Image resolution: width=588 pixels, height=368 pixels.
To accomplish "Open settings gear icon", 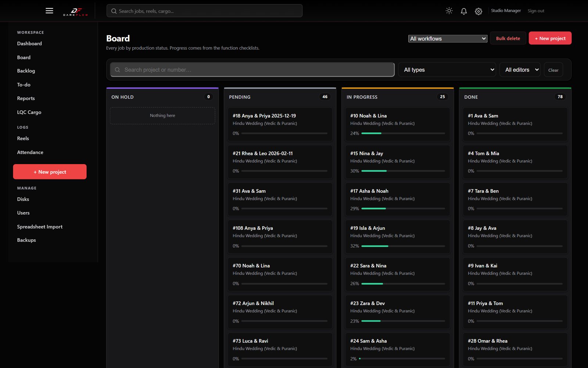I will pos(478,11).
